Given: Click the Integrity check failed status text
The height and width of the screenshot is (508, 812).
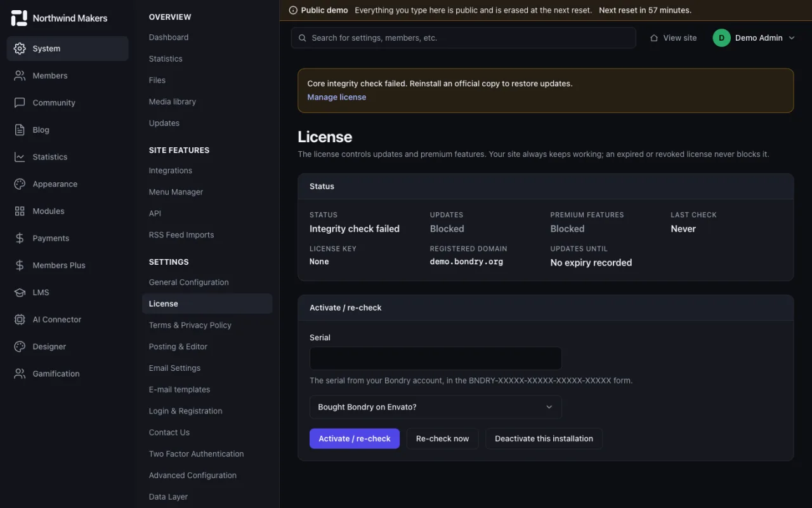Looking at the screenshot, I should [x=355, y=229].
